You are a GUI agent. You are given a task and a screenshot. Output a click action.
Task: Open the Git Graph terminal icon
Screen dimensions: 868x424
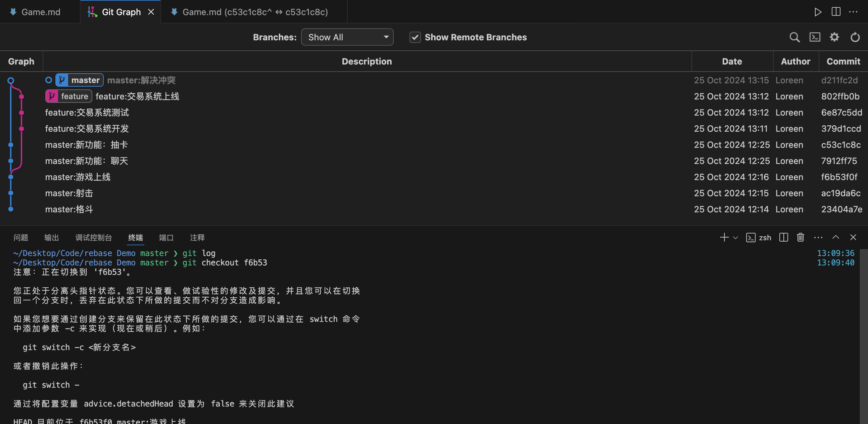(815, 37)
